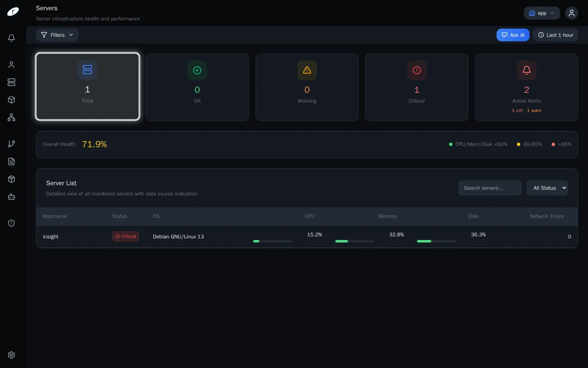
Task: Open the Filters dropdown
Action: pyautogui.click(x=57, y=35)
